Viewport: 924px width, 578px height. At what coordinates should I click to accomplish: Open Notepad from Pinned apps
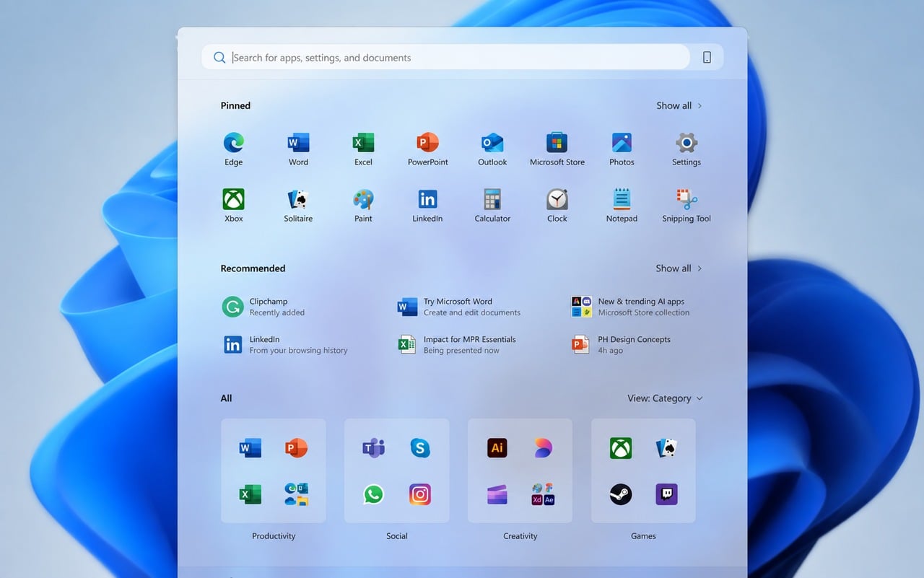click(x=622, y=205)
